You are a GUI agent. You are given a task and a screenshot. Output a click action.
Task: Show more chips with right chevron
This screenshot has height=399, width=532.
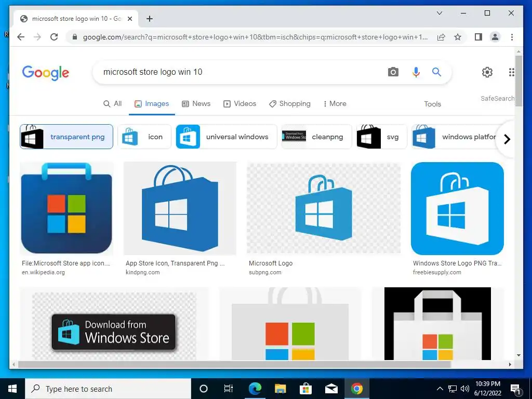click(x=507, y=139)
